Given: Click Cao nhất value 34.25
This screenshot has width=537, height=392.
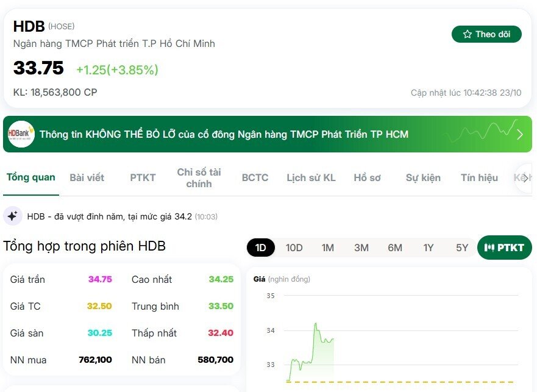Looking at the screenshot, I should 221,279.
